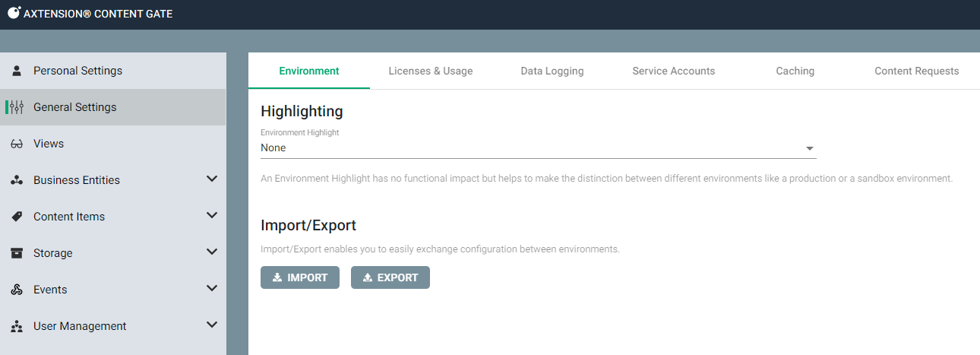Expand the Business Entities chevron
Screen dimensions: 980x355
[212, 179]
